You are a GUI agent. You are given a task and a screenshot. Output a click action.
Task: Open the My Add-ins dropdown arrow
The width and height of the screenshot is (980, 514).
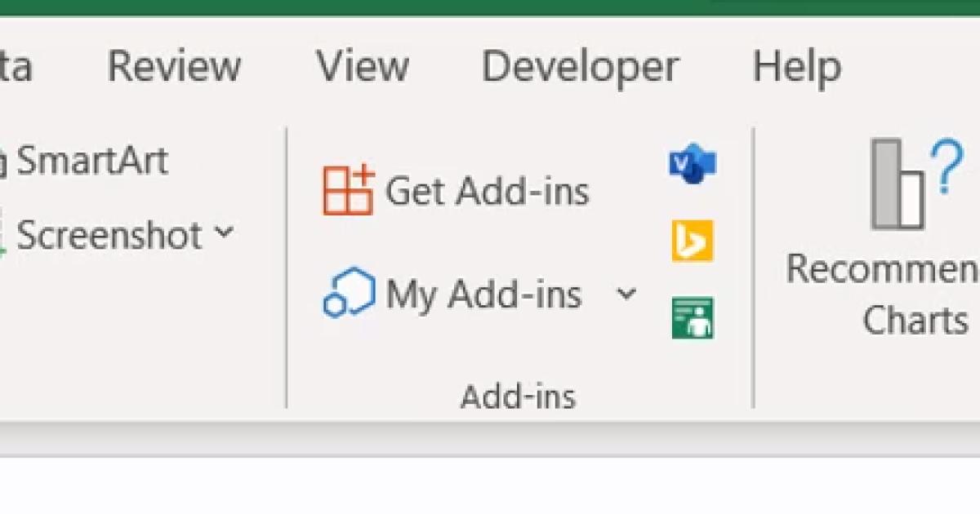coord(626,294)
